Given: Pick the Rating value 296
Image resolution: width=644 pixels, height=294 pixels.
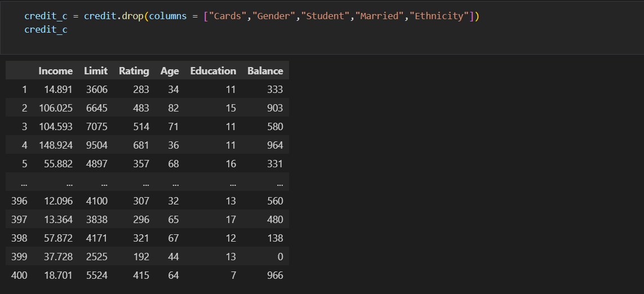Looking at the screenshot, I should click(x=141, y=219).
